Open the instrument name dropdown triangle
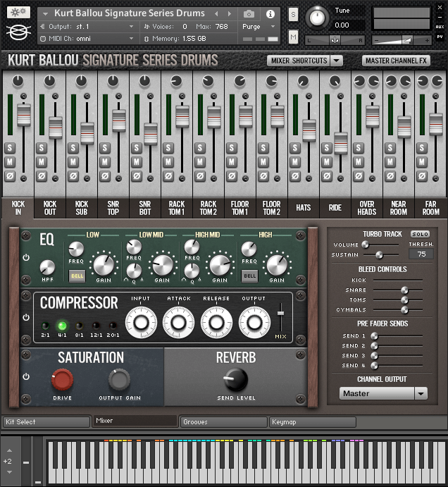448x487 pixels. pos(45,13)
